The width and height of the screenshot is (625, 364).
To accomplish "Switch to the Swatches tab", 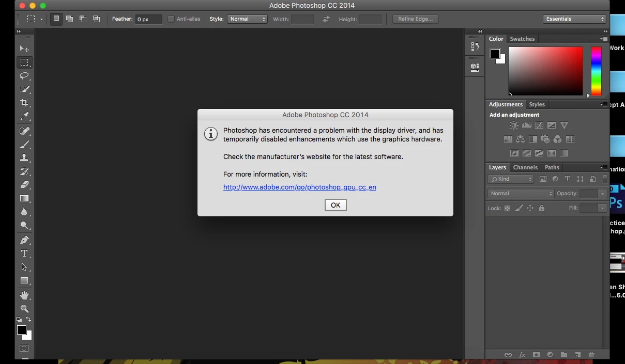I will click(x=522, y=39).
